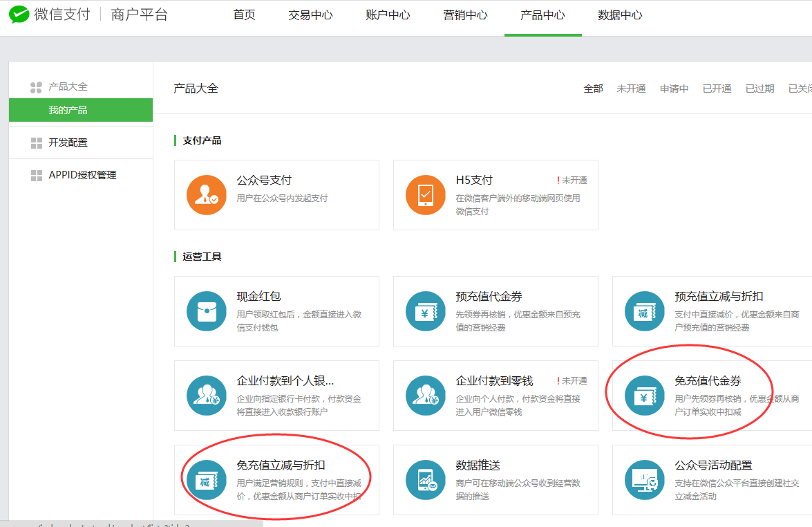Filter products by 已开通
The width and height of the screenshot is (812, 527).
[x=717, y=89]
